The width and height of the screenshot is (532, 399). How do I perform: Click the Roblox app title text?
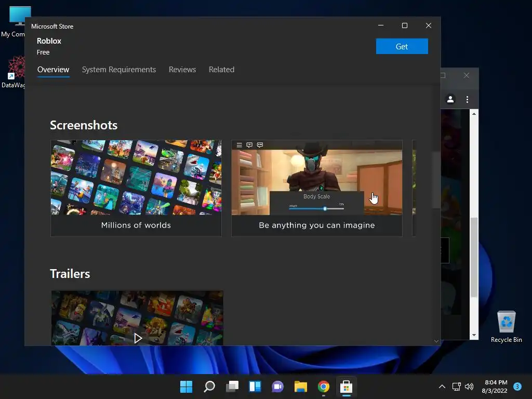click(49, 41)
